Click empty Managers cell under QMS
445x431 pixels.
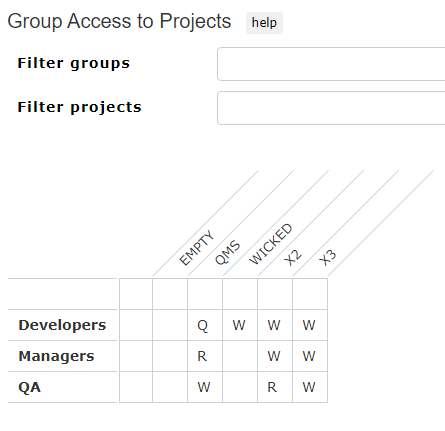tap(240, 356)
